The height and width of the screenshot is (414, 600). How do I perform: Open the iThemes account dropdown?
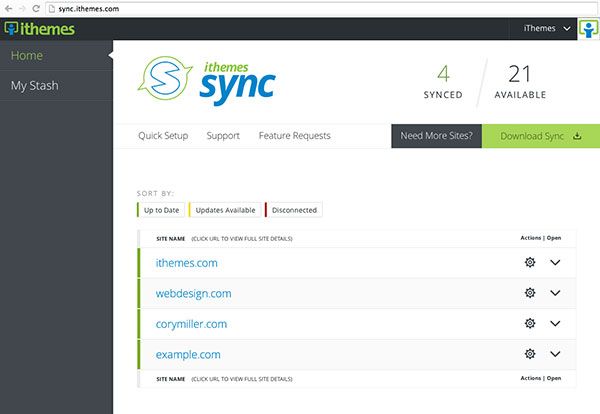tap(547, 29)
